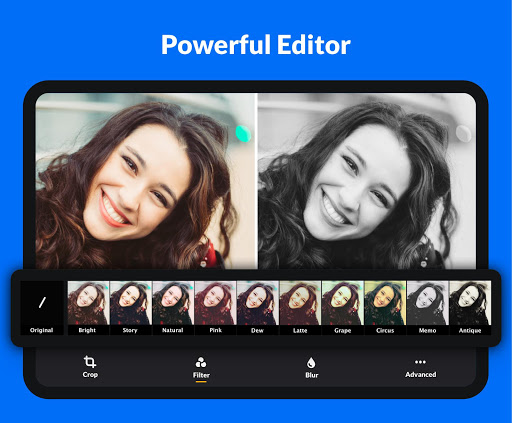Image resolution: width=512 pixels, height=423 pixels.
Task: Click the color original photo preview
Action: tap(146, 181)
